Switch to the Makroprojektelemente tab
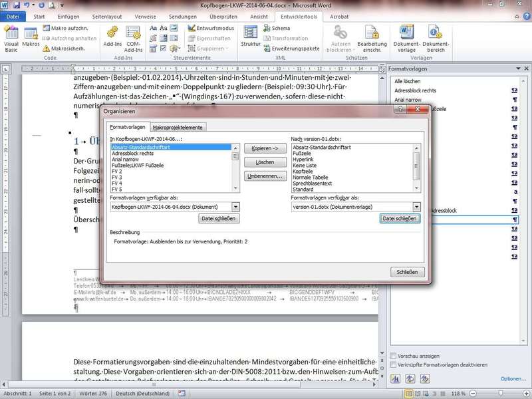The height and width of the screenshot is (399, 532). point(179,127)
